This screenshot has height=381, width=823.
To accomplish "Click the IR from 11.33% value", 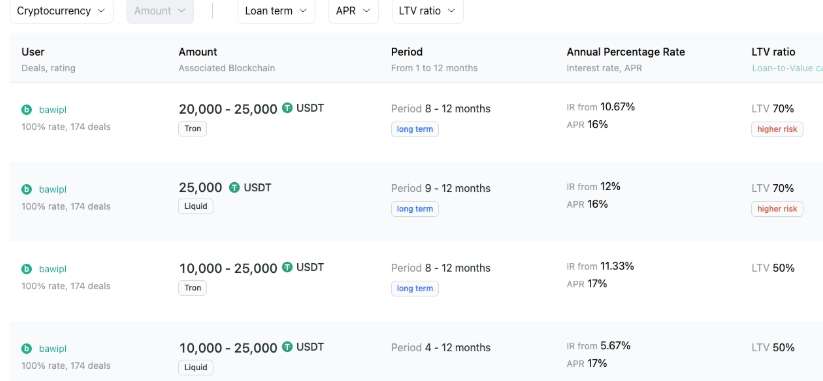I will tap(600, 267).
